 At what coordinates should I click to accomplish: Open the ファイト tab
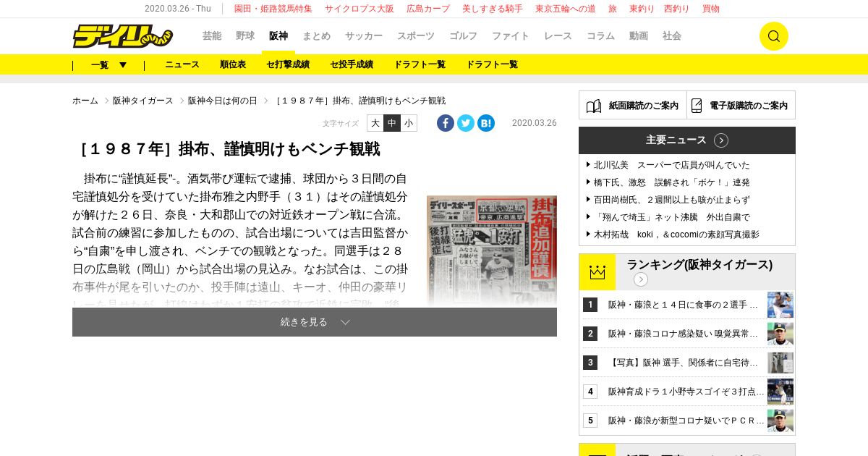point(511,36)
